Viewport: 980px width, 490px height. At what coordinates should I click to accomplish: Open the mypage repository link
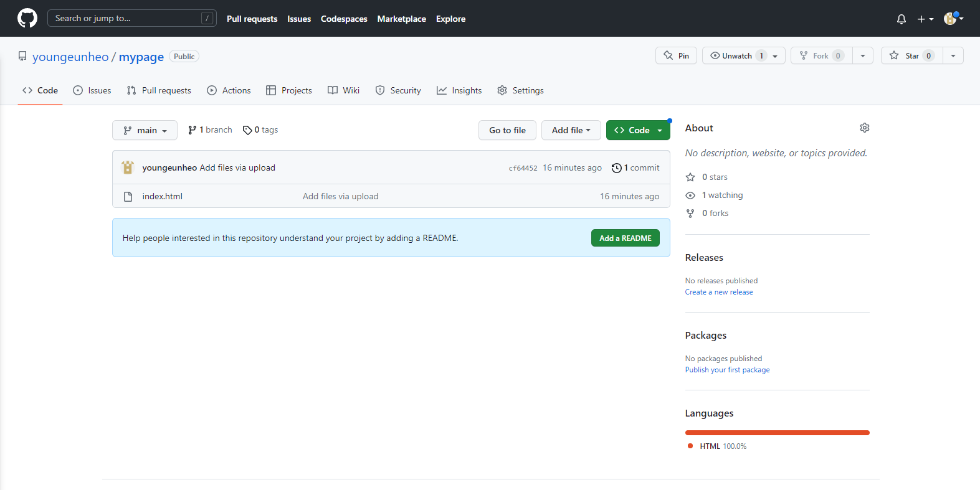(141, 57)
